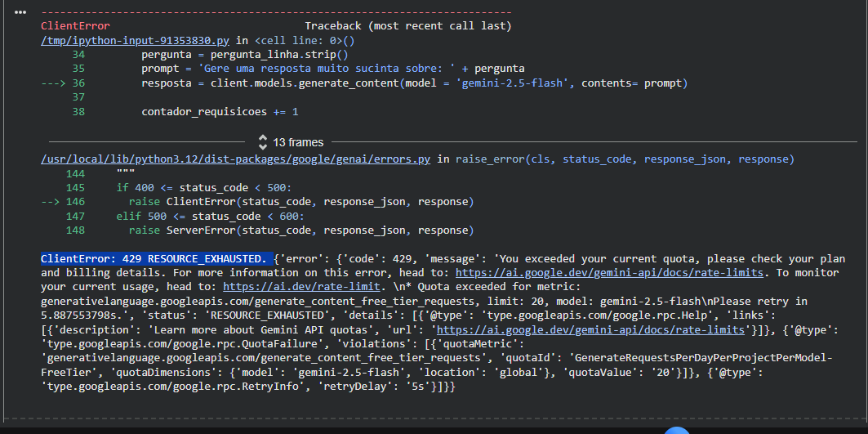Click the red ClientError heading of the traceback
The image size is (868, 434).
[75, 26]
